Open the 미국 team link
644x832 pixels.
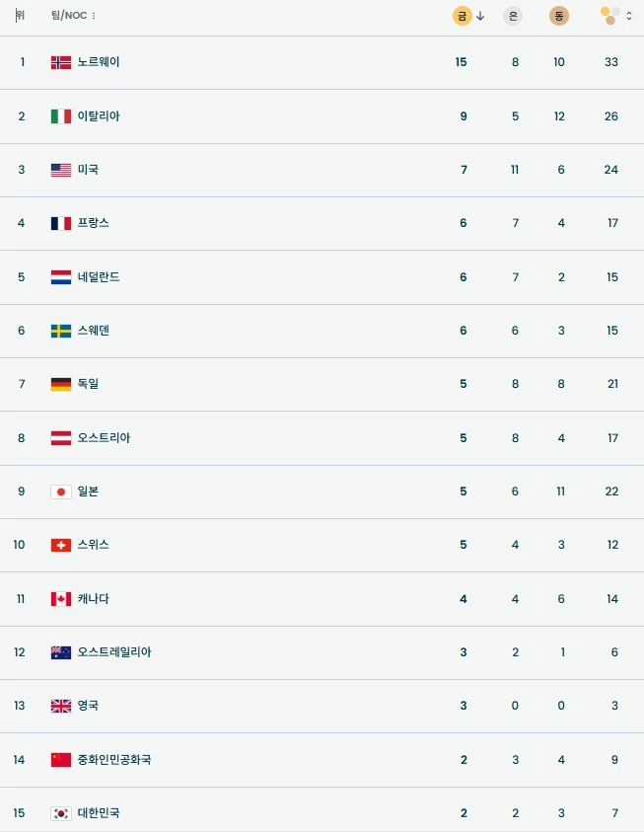[88, 170]
